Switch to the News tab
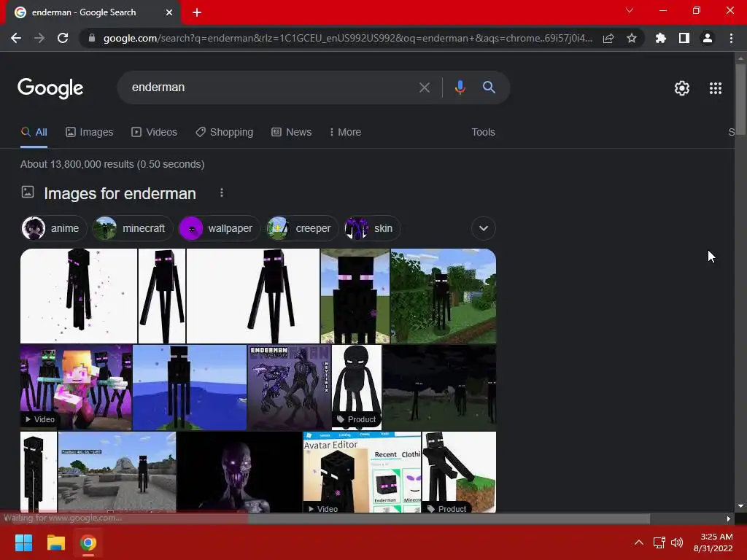Image resolution: width=747 pixels, height=560 pixels. pos(292,133)
